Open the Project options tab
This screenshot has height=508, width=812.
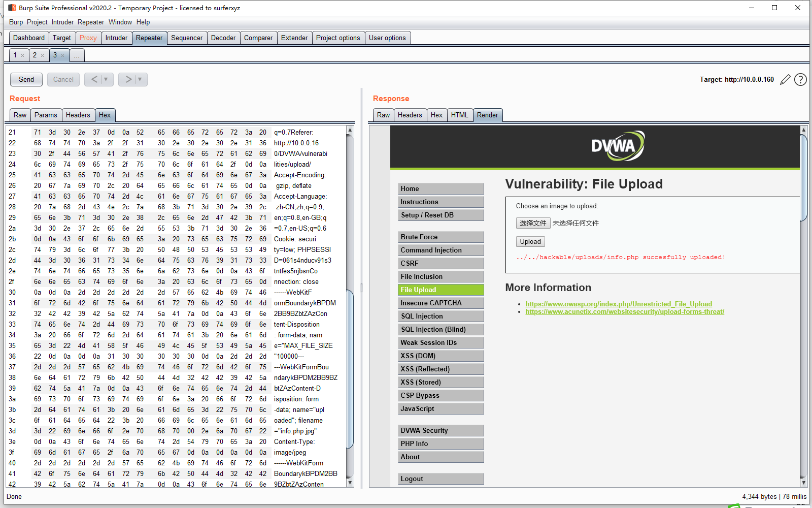point(338,38)
